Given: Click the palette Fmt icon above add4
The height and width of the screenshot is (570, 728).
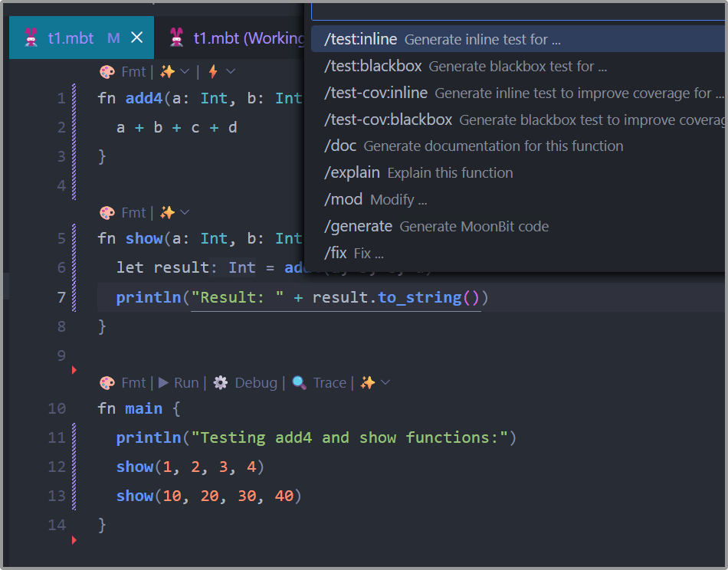Looking at the screenshot, I should (107, 72).
